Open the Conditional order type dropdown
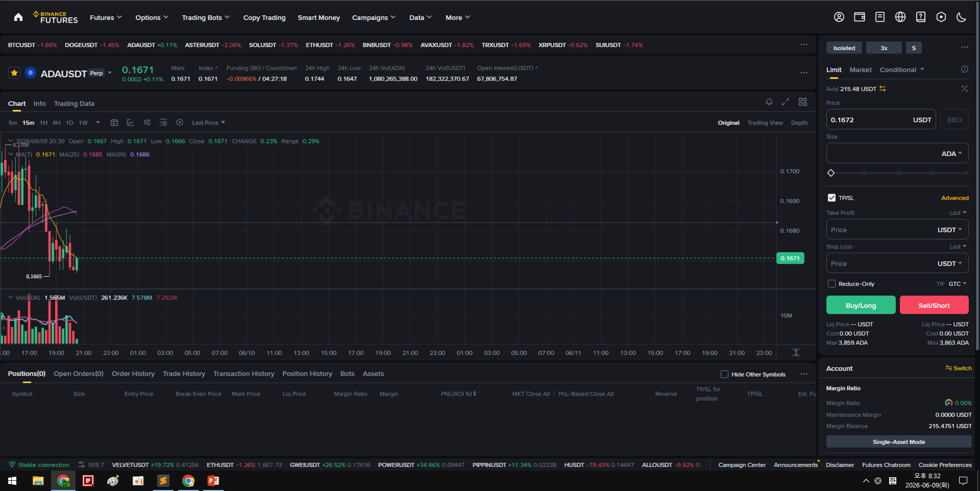 [901, 70]
